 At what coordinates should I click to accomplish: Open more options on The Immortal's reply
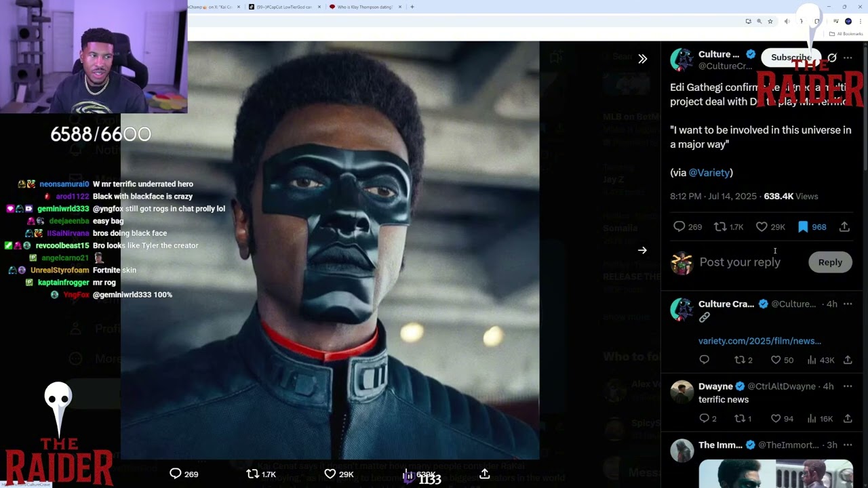[848, 445]
